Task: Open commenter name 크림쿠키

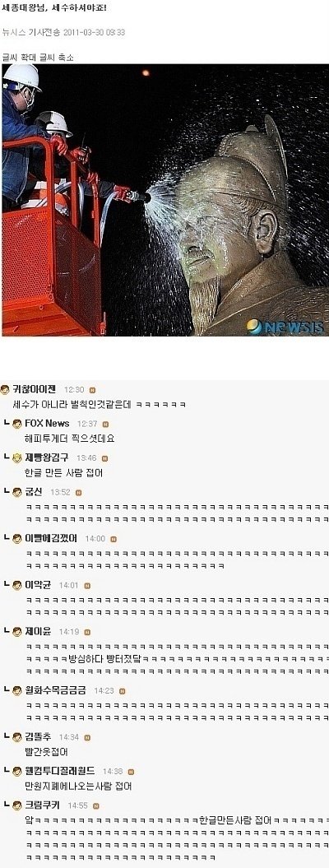Action: [42, 805]
